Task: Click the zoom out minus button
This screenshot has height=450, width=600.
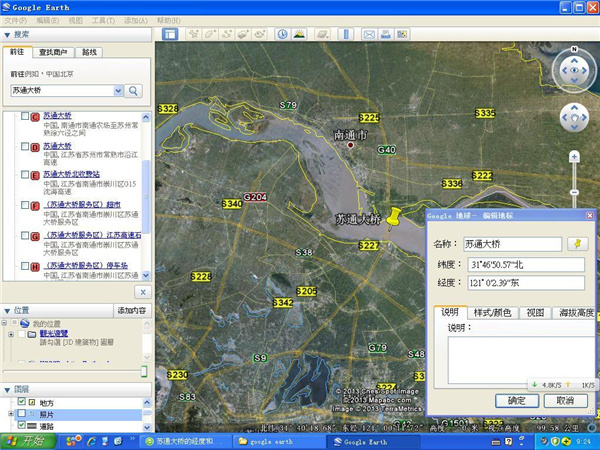Action: coord(574,192)
